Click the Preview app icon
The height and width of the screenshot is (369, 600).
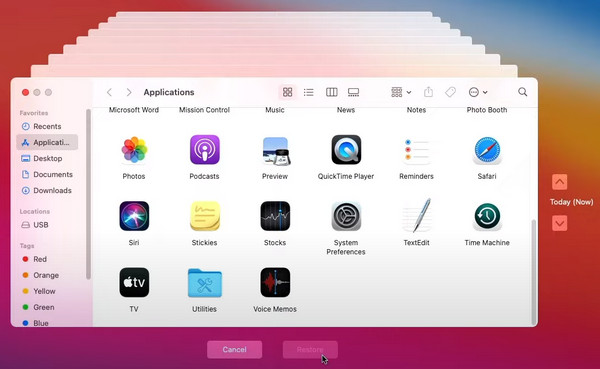point(276,150)
